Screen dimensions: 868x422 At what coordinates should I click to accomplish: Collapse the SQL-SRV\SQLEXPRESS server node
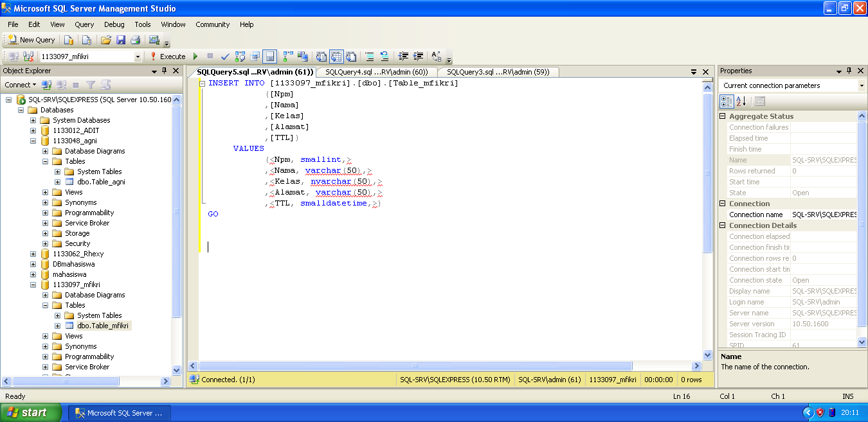8,100
